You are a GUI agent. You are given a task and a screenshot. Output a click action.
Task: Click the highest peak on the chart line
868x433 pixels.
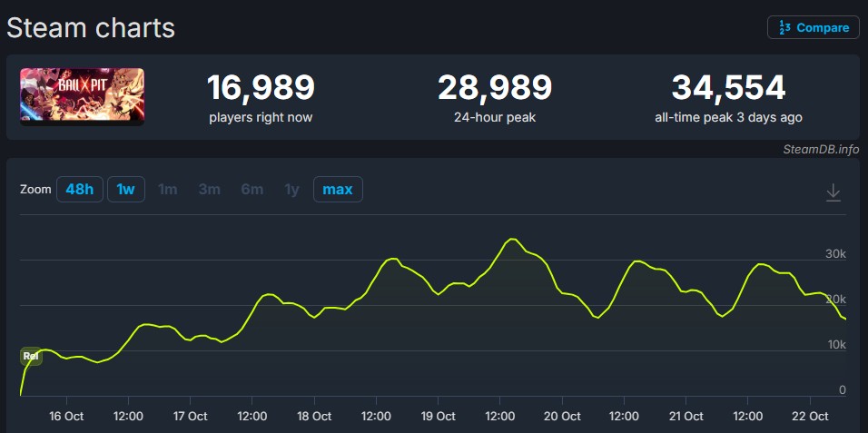point(512,239)
